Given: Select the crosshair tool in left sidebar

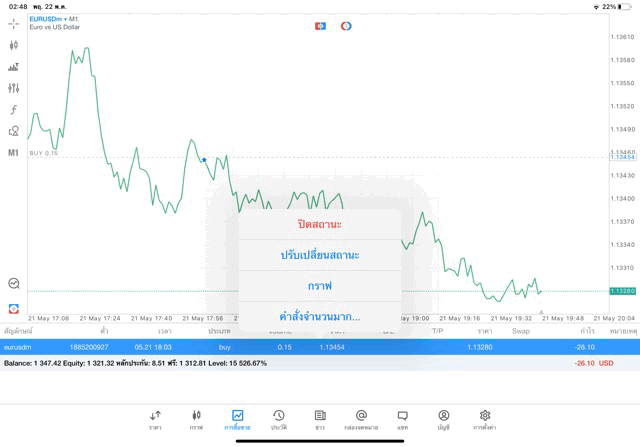Looking at the screenshot, I should (x=14, y=23).
